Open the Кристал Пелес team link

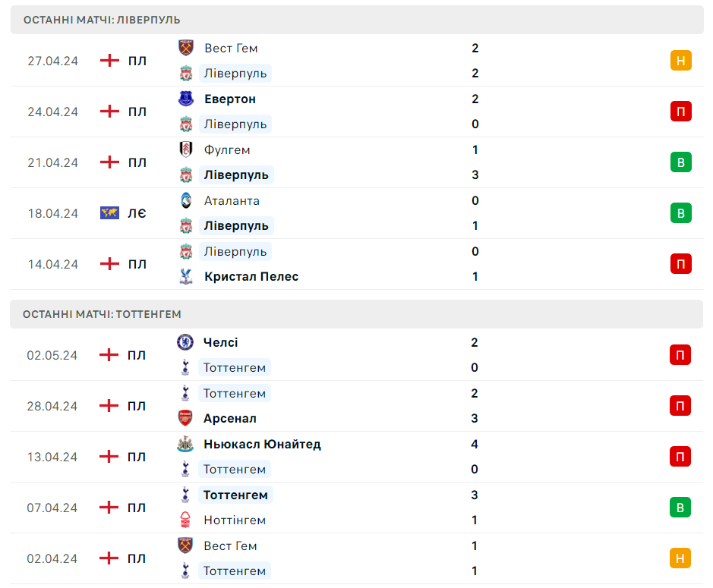[251, 276]
